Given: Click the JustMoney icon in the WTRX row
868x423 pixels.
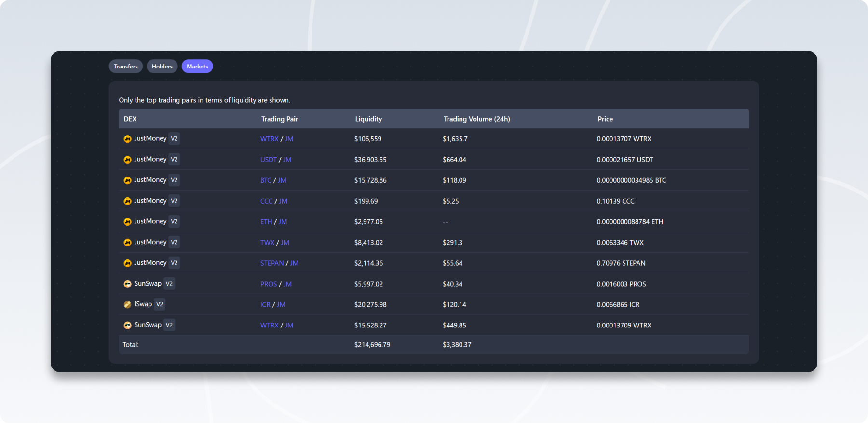Looking at the screenshot, I should coord(127,139).
